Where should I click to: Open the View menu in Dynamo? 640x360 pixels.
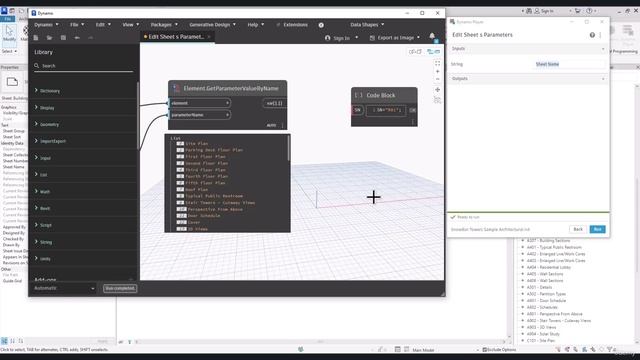(131, 25)
